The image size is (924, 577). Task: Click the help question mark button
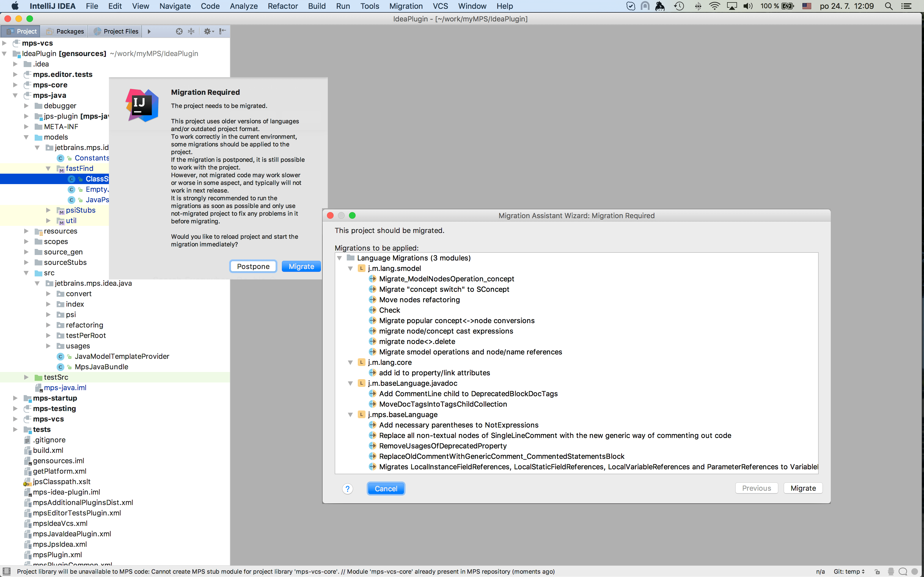tap(347, 489)
